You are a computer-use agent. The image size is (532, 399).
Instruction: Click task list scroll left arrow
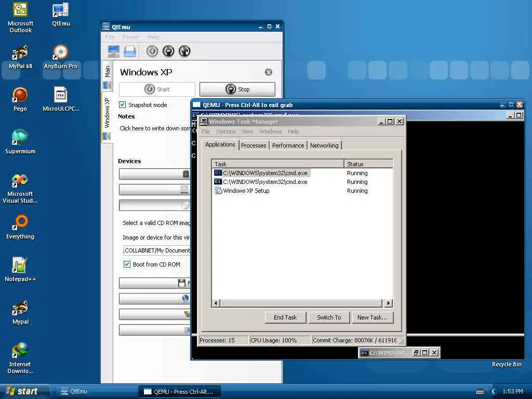click(216, 303)
